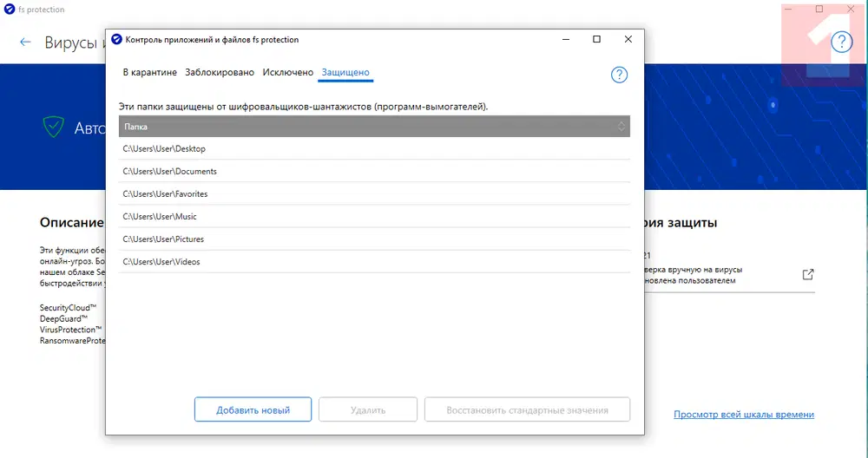Minimize the control dialog window
The width and height of the screenshot is (868, 458).
pyautogui.click(x=566, y=39)
